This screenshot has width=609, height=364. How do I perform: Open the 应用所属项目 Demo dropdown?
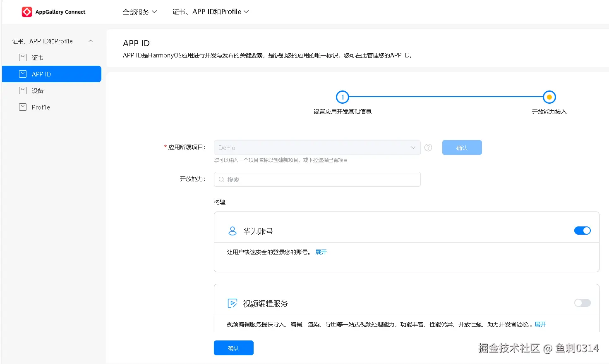pyautogui.click(x=317, y=148)
